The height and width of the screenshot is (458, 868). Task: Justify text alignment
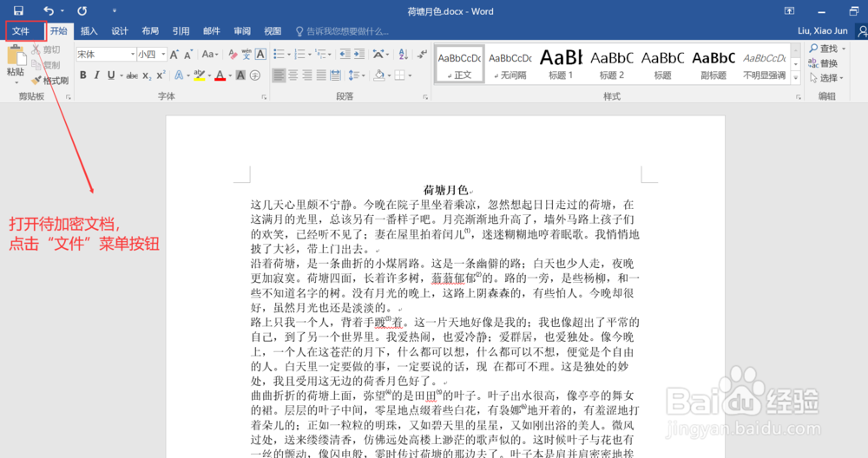321,75
